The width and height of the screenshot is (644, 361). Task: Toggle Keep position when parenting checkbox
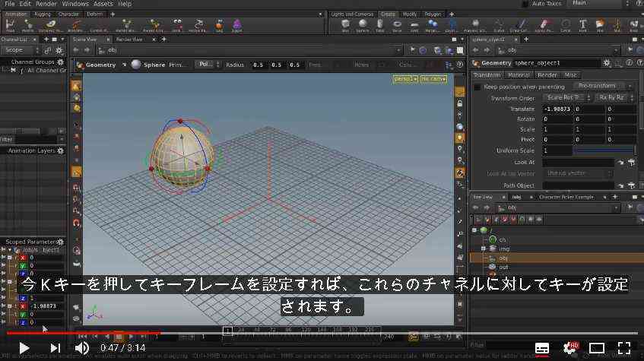(477, 87)
